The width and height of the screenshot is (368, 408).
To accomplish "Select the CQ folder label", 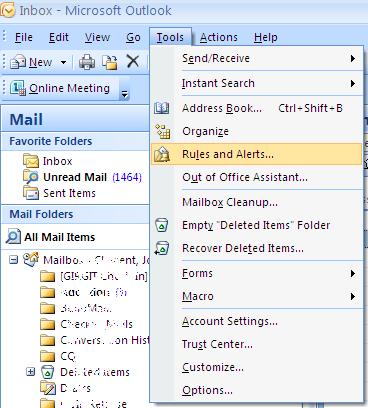I will [x=68, y=356].
